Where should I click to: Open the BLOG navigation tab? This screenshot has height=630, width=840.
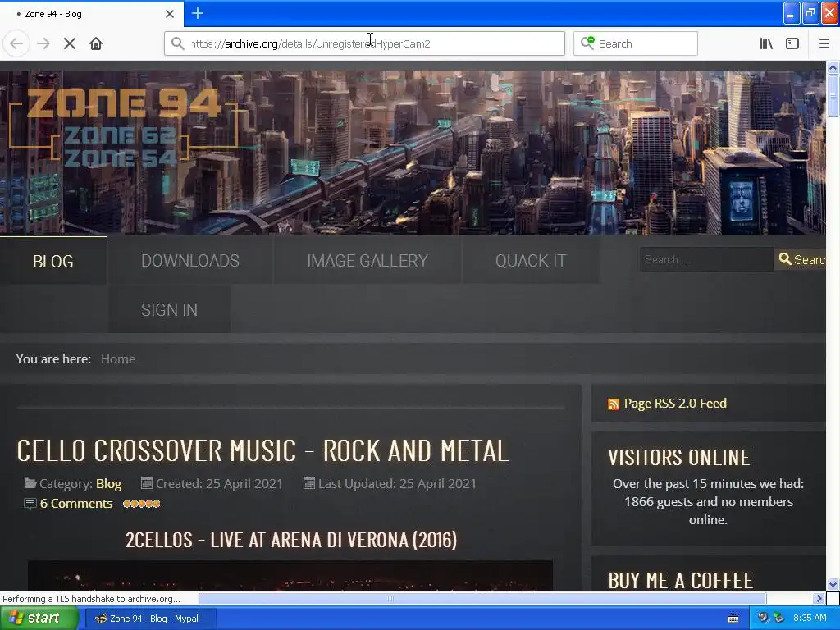[53, 261]
